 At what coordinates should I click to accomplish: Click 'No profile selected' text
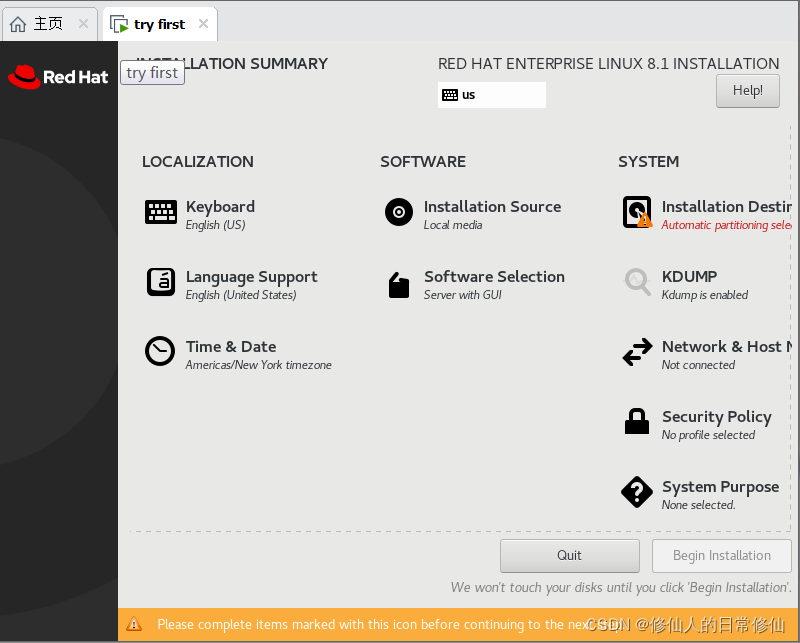[709, 435]
